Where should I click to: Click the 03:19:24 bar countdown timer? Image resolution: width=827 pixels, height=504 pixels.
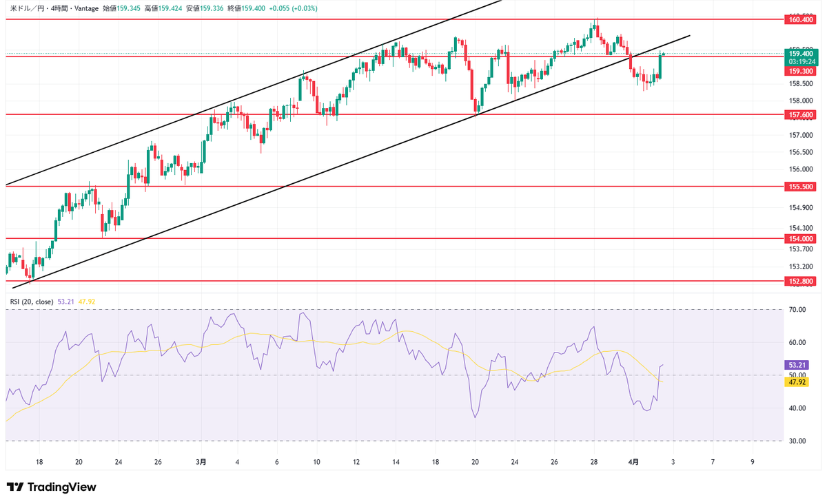(x=801, y=61)
